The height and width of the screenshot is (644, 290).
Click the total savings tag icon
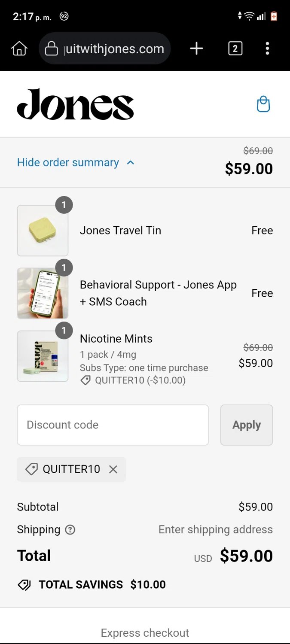pos(24,585)
